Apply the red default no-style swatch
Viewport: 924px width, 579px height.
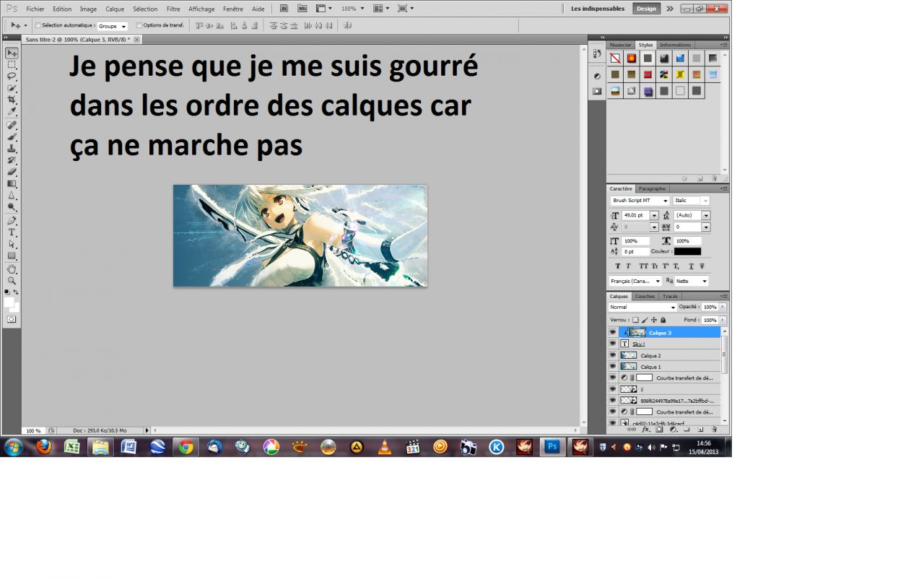click(x=615, y=58)
